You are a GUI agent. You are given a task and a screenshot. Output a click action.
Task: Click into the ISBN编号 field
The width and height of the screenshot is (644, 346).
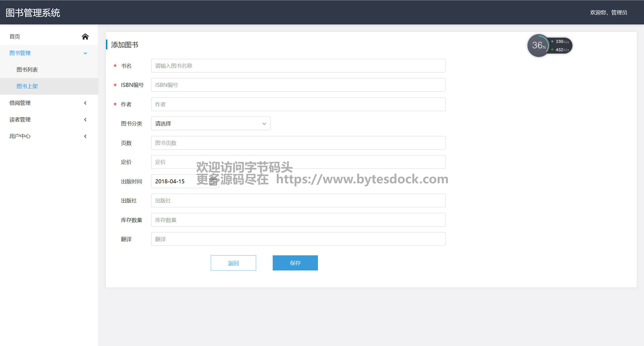[x=298, y=85]
